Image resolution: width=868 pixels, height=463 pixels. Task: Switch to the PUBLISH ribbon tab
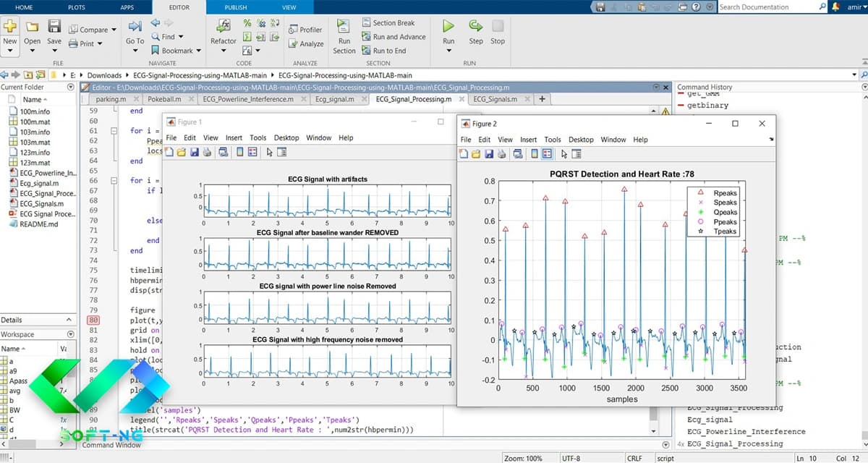(x=236, y=7)
